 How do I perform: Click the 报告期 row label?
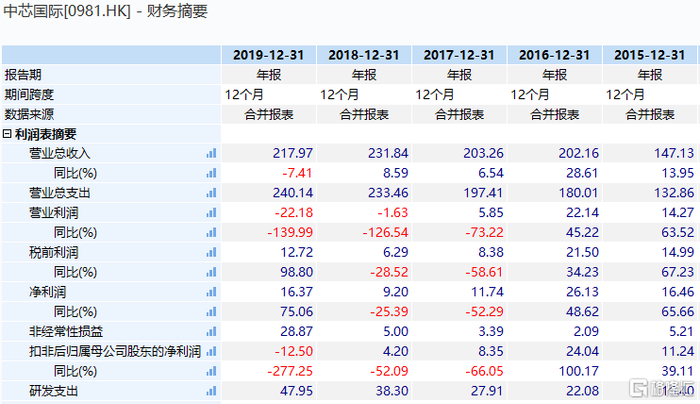(23, 75)
